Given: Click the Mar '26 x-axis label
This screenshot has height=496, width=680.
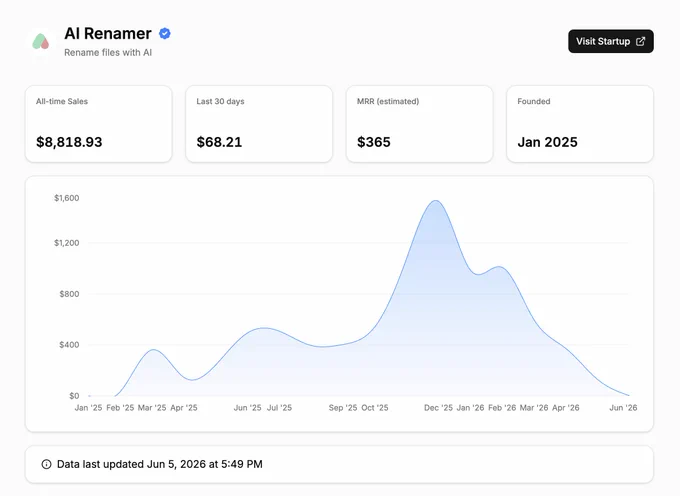Looking at the screenshot, I should click(x=534, y=408).
